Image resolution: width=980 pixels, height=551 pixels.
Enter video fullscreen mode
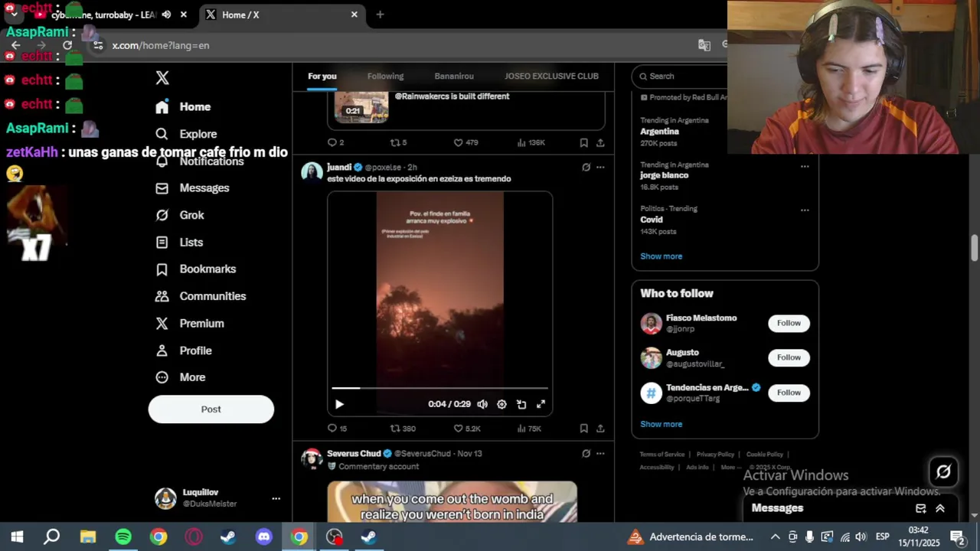coord(541,404)
